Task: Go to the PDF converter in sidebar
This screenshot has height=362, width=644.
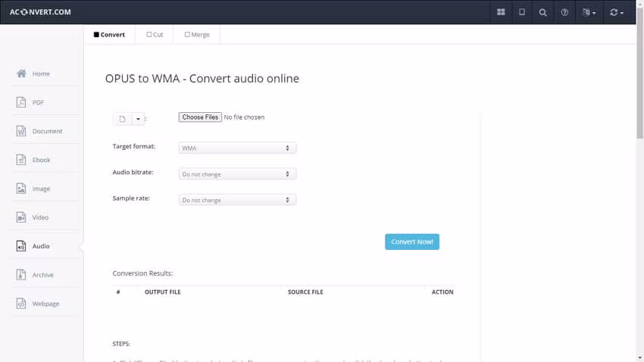Action: click(38, 102)
